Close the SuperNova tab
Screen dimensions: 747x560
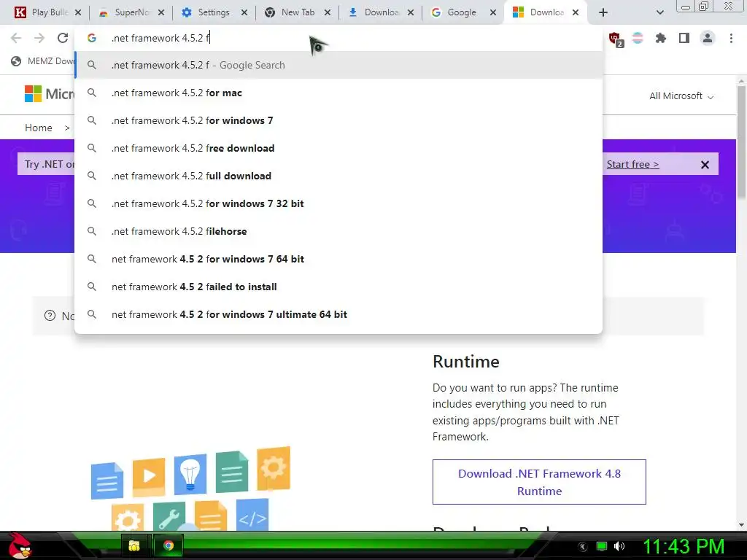tap(161, 12)
